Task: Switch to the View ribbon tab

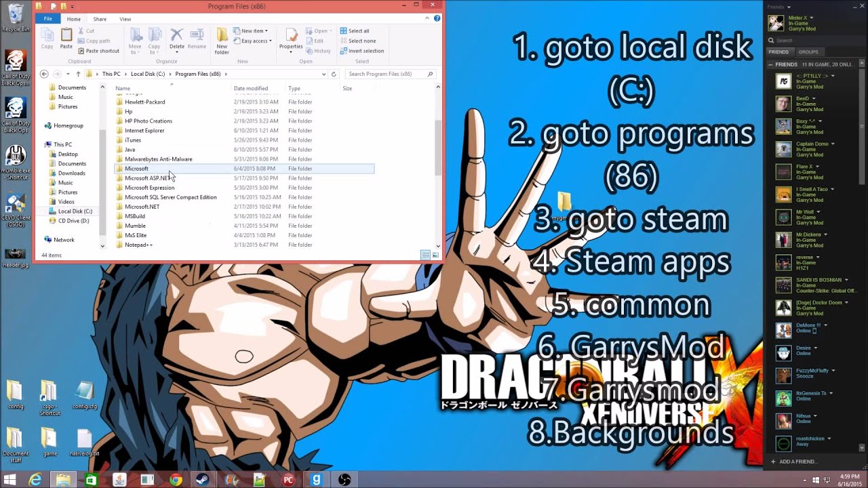Action: click(125, 19)
